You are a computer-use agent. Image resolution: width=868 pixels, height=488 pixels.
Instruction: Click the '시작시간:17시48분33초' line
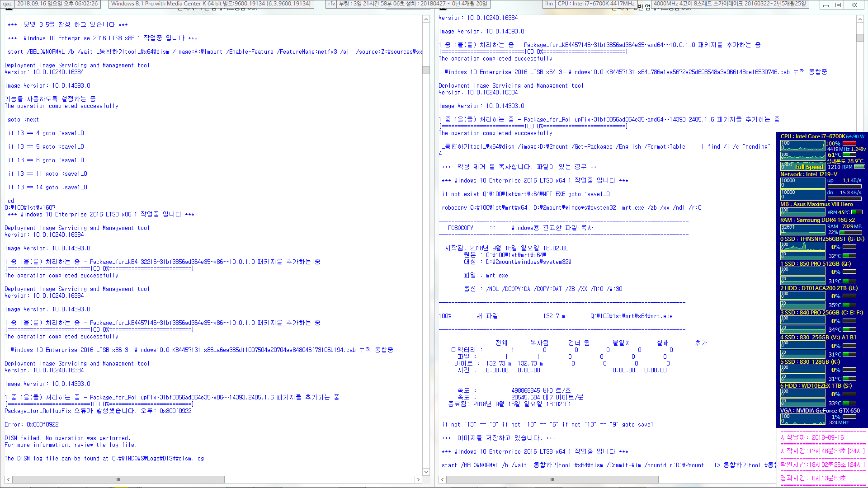(x=822, y=451)
